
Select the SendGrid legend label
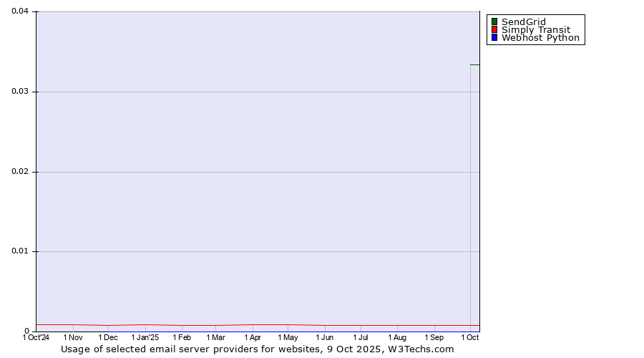[x=523, y=21]
